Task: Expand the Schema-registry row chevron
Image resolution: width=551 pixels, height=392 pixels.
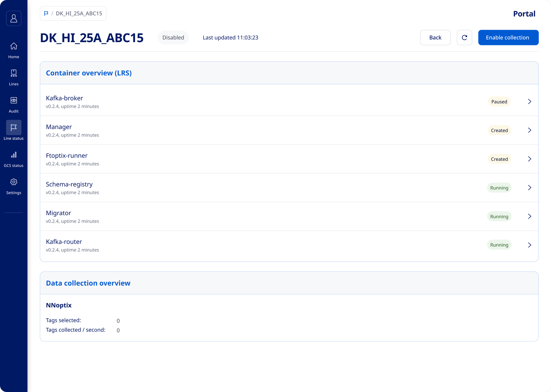Action: pos(530,188)
